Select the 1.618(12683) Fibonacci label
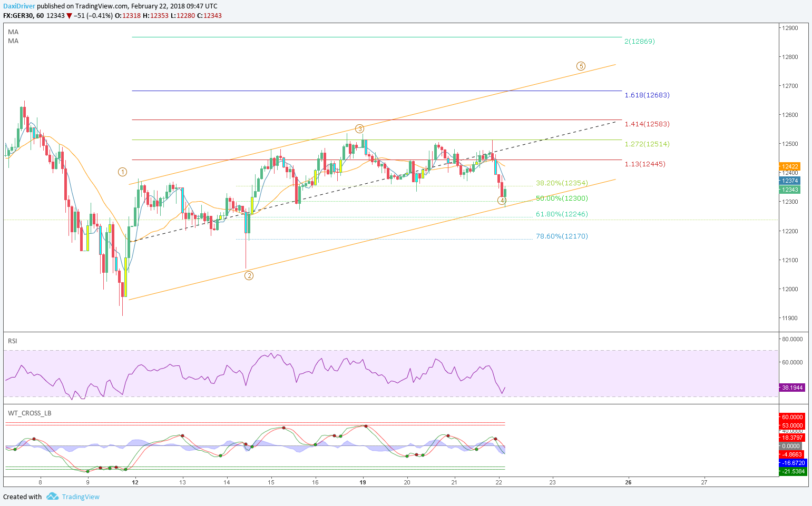 647,95
